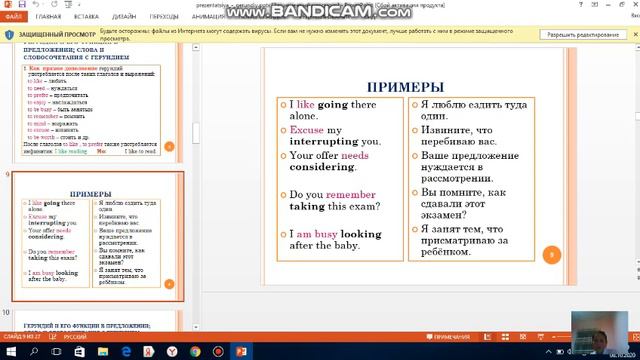The width and height of the screenshot is (640, 360).
Task: Switch to the ГЛАВНАЯ ribbon tab
Action: pyautogui.click(x=48, y=17)
